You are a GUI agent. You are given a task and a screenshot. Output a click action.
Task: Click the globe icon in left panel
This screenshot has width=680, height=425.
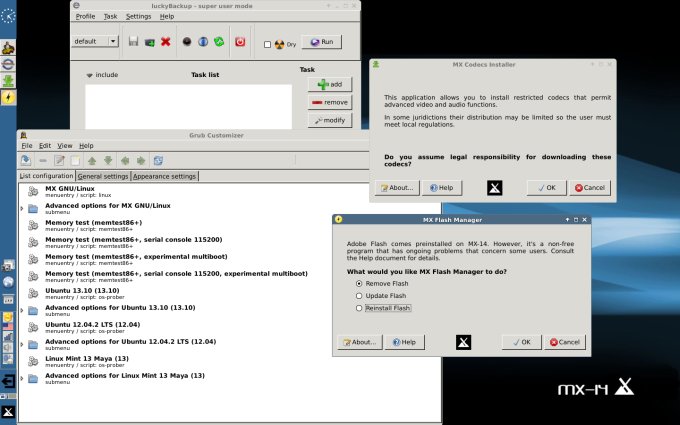point(8,282)
